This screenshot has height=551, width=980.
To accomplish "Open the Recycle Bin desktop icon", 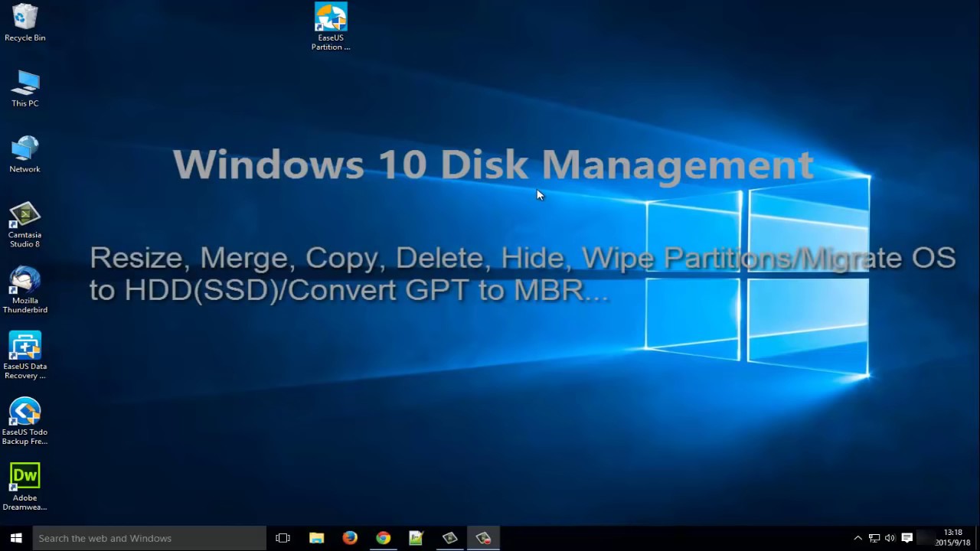I will [24, 22].
